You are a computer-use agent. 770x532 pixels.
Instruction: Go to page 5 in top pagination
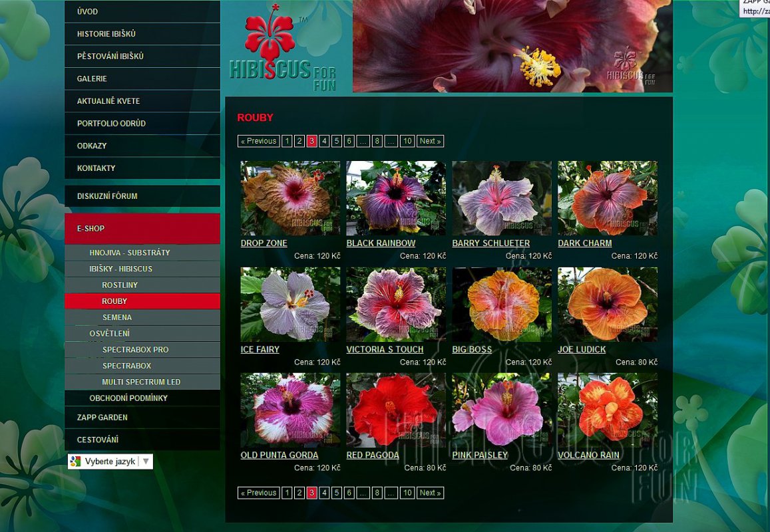point(337,142)
